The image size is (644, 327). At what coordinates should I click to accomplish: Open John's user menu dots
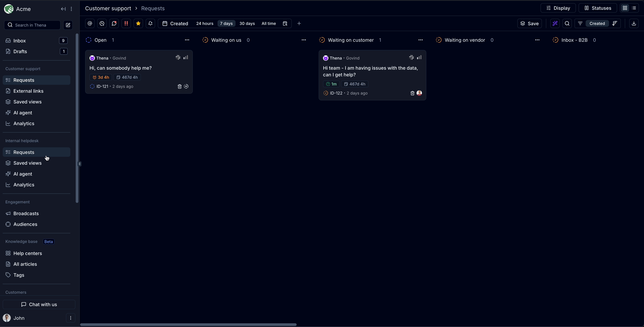pos(71,318)
